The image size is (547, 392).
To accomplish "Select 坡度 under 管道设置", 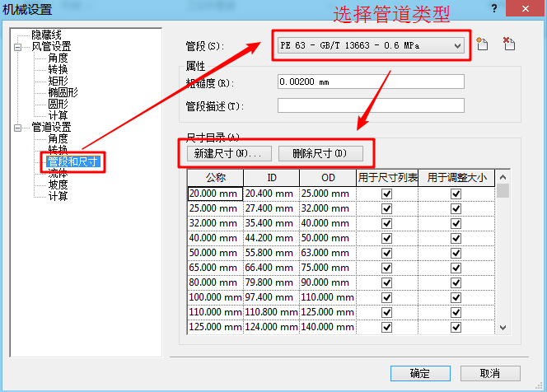I will [x=58, y=184].
